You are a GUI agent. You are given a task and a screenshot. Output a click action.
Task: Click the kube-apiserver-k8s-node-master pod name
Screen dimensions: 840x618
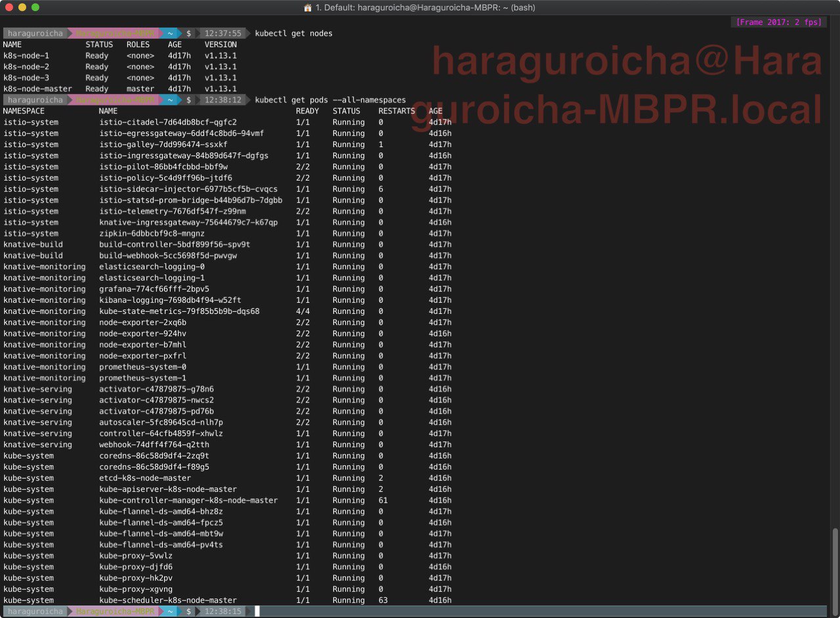[x=168, y=489]
